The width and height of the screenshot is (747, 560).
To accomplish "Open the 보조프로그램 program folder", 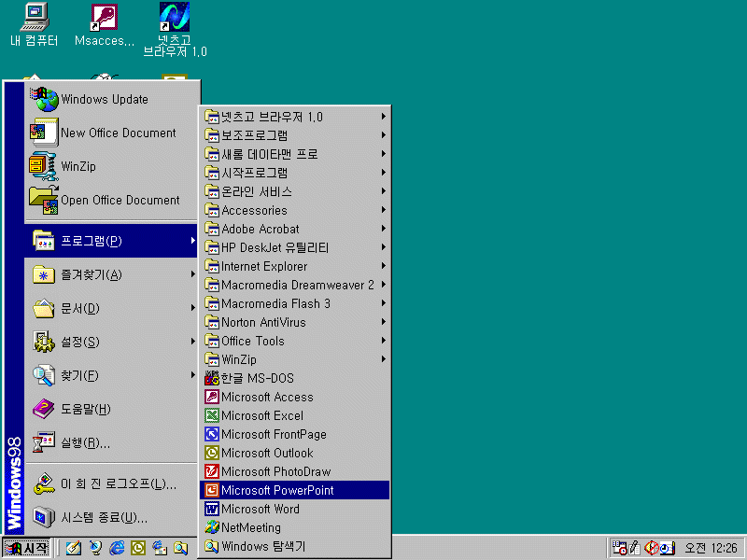I will (295, 135).
